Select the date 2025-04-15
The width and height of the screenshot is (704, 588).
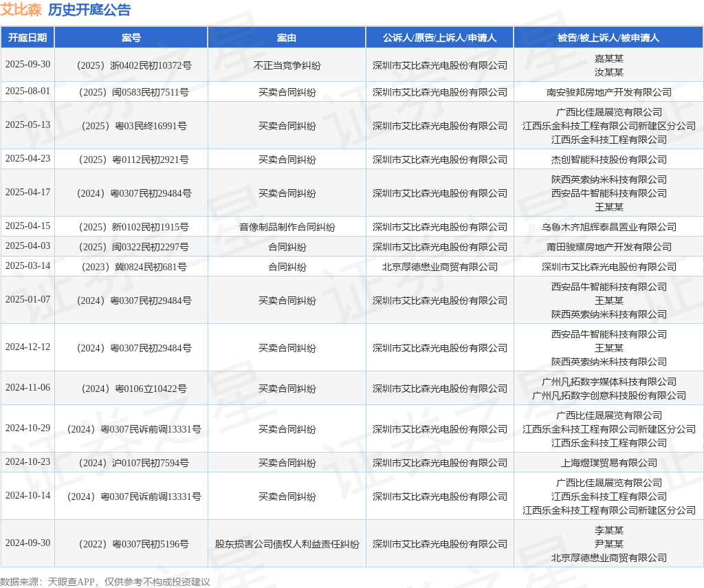click(x=27, y=226)
